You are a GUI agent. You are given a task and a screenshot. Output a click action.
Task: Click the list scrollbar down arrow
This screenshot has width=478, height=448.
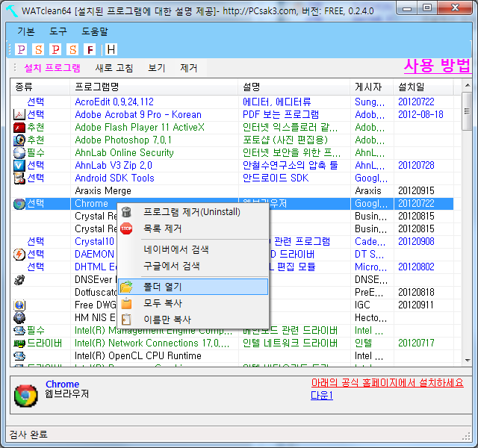[x=468, y=361]
